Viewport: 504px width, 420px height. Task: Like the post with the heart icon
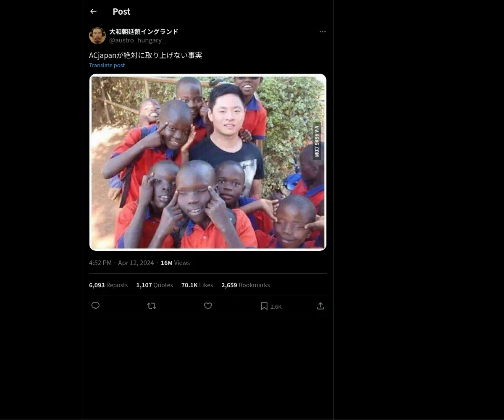(208, 306)
